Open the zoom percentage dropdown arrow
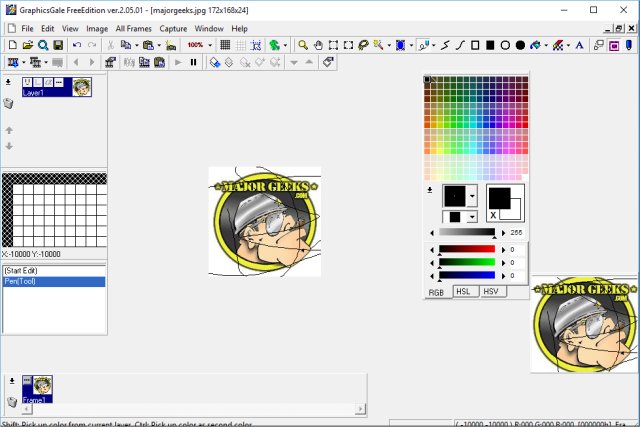Viewport: 640px width, 427px height. click(212, 45)
